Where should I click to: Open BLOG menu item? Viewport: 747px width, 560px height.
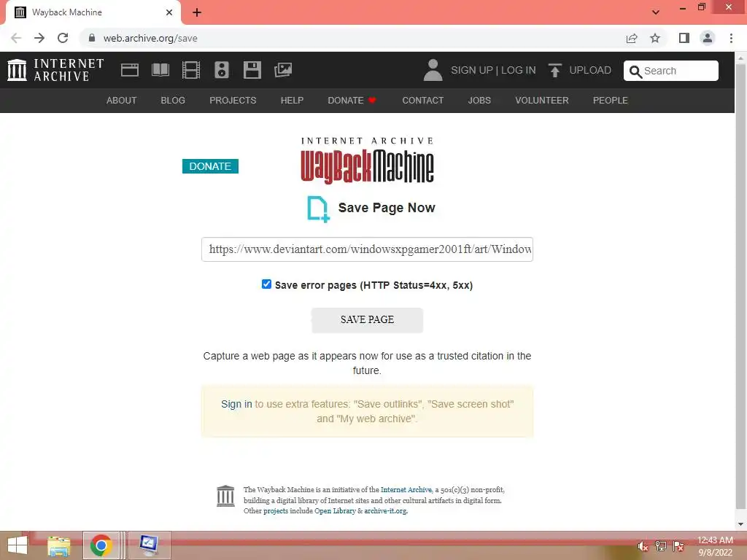tap(173, 101)
